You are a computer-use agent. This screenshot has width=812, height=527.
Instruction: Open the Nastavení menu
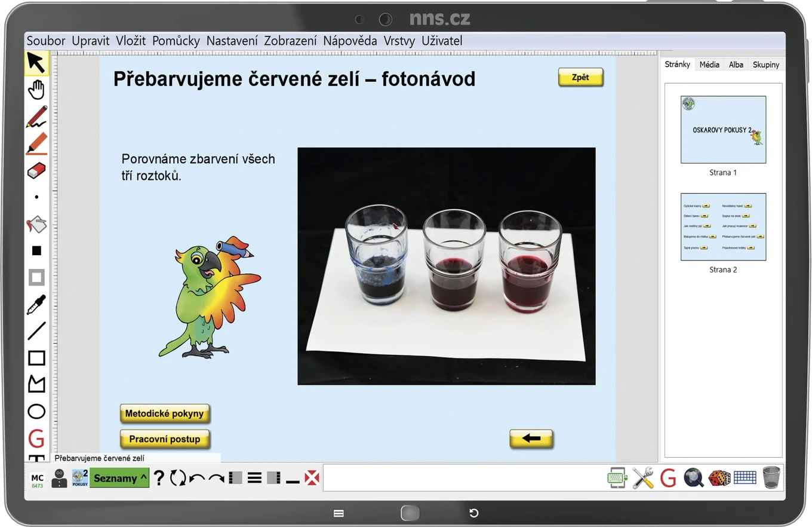coord(232,41)
